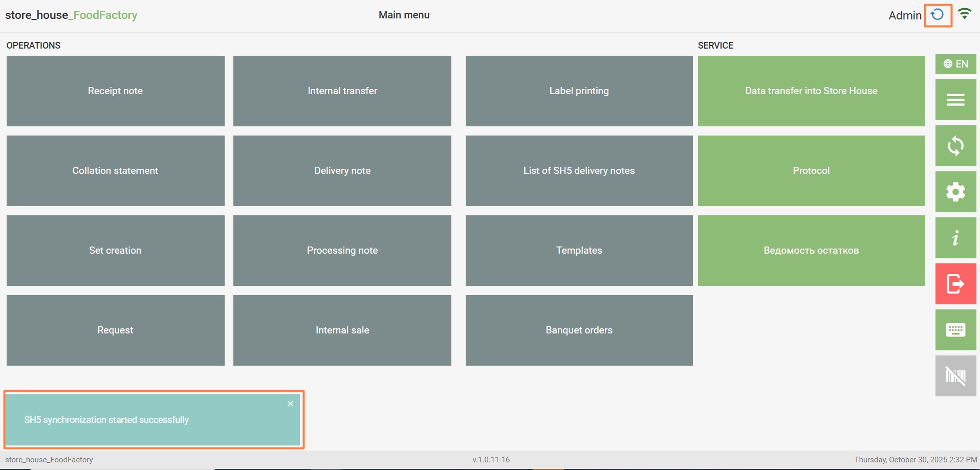Open the on-screen keyboard icon

[955, 330]
